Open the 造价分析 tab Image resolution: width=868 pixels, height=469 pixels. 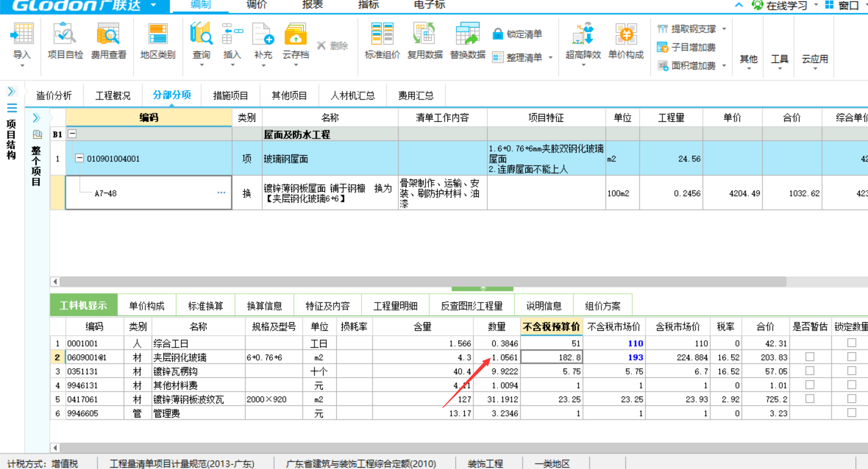coord(54,96)
